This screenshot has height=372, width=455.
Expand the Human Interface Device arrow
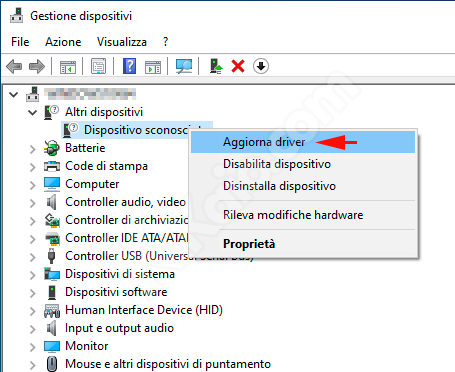(32, 311)
